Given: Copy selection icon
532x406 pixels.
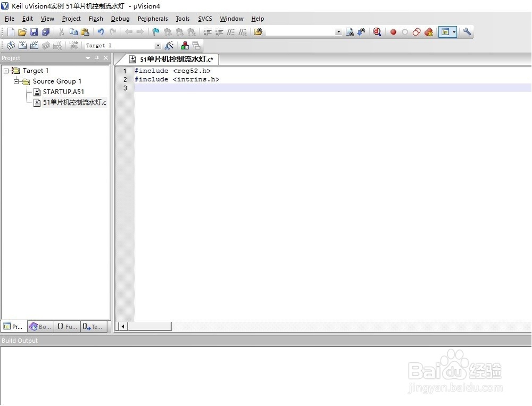Looking at the screenshot, I should (x=73, y=32).
